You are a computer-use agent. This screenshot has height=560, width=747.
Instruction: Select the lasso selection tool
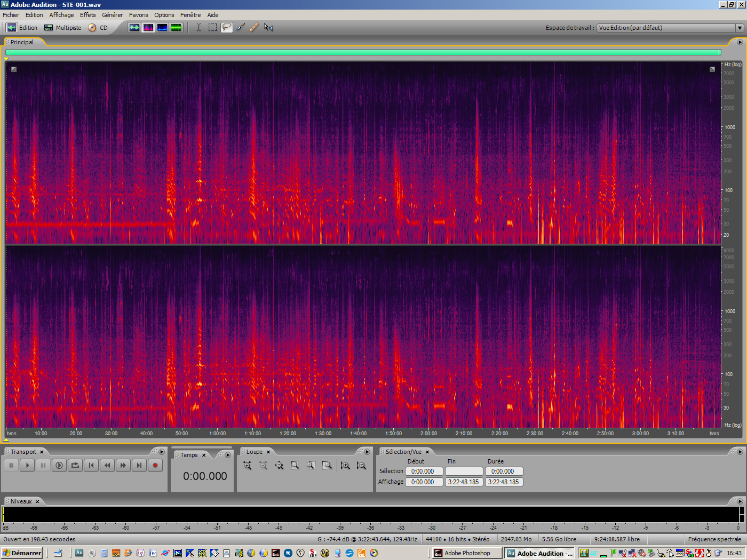[226, 27]
